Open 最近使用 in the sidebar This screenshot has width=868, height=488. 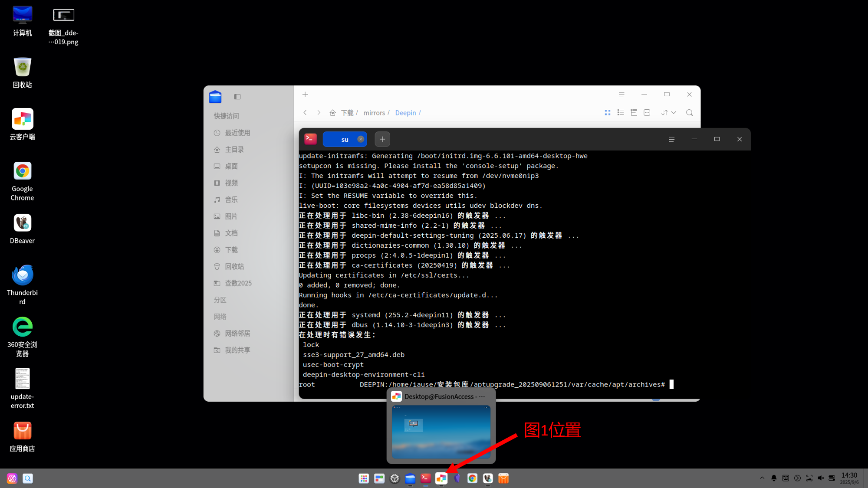tap(250, 133)
